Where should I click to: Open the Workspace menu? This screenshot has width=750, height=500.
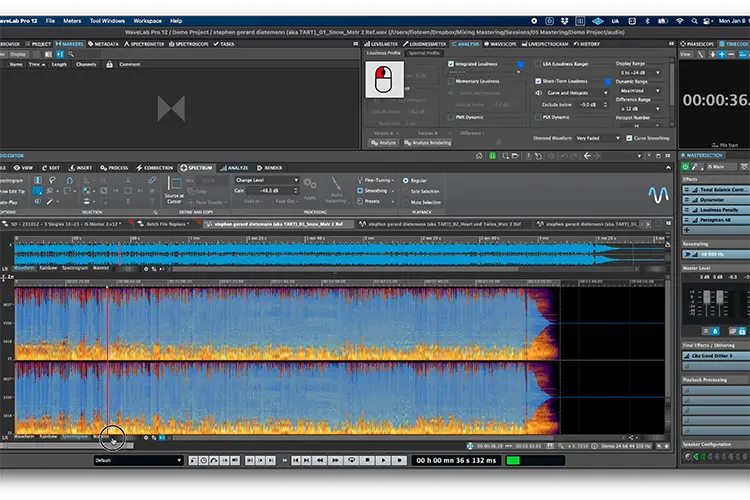(147, 21)
